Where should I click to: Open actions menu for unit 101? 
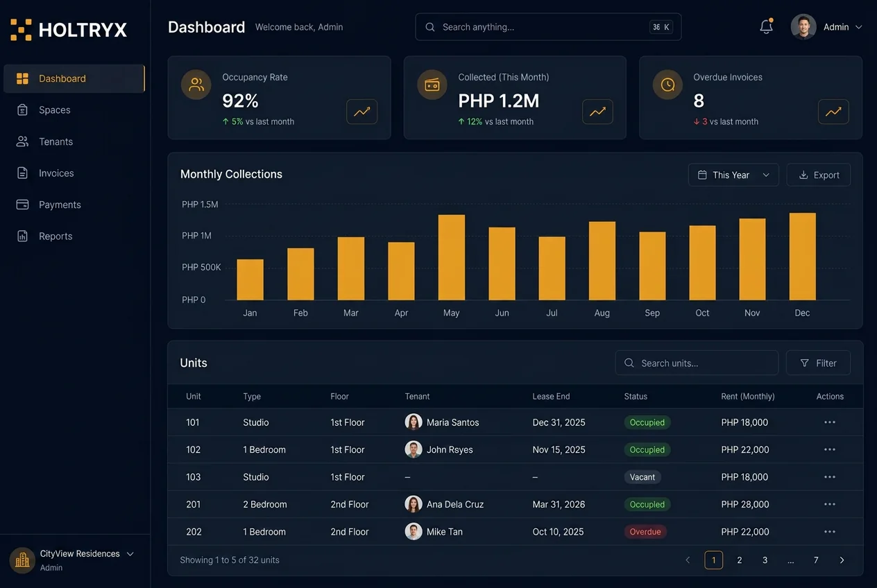[829, 422]
